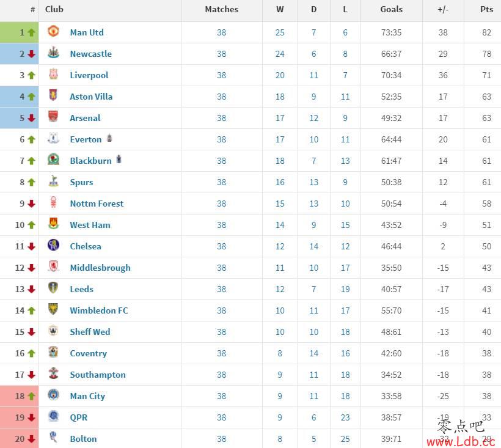Click the Chelsea club badge
This screenshot has width=501, height=448.
click(x=53, y=244)
